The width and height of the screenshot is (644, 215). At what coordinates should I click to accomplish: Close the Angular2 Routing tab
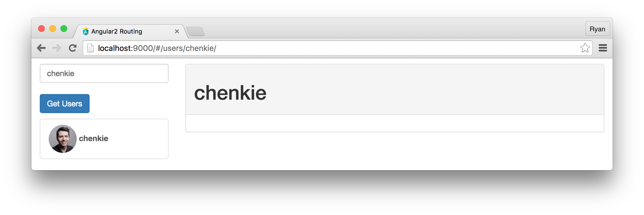point(177,31)
